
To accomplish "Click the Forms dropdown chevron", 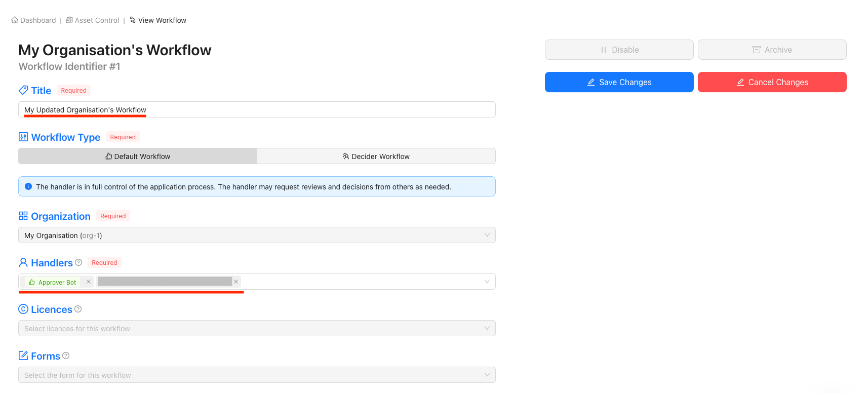I will point(487,375).
